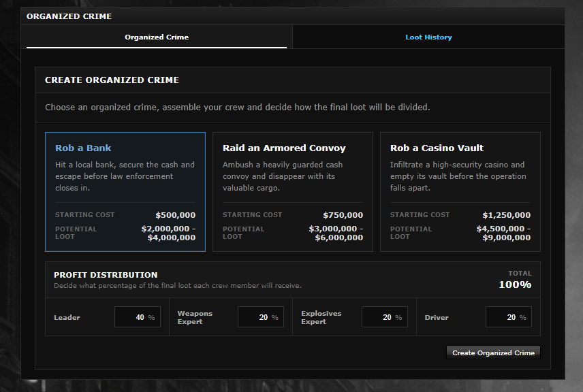Viewport: 583px width, 392px height.
Task: Edit the Weapons Expert percentage field
Action: coord(261,317)
